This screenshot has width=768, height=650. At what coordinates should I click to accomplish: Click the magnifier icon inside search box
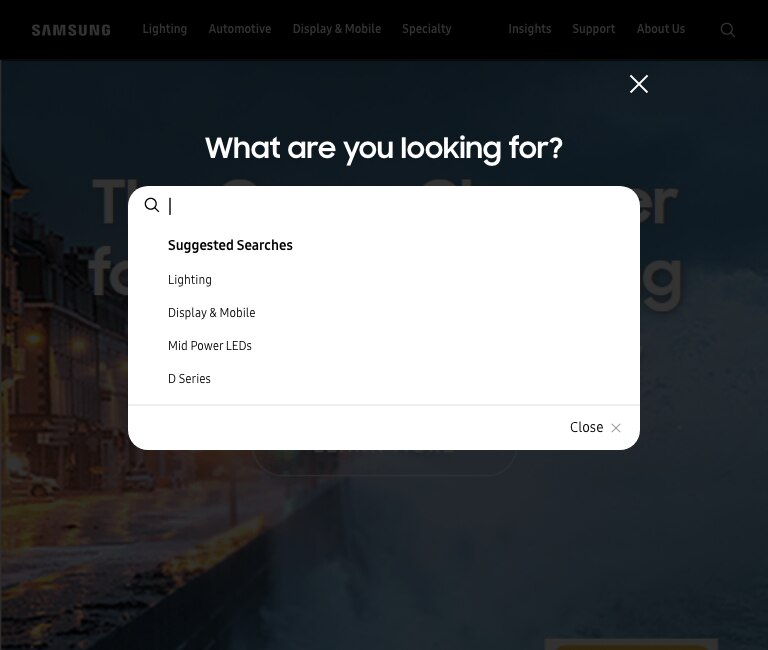152,205
